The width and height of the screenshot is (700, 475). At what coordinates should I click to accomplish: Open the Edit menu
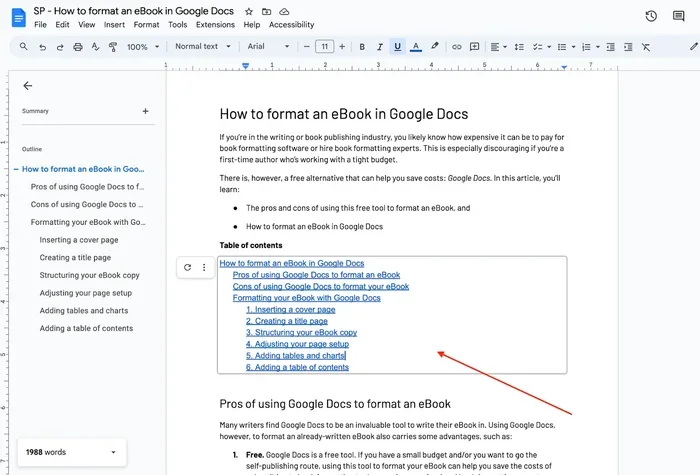click(62, 25)
